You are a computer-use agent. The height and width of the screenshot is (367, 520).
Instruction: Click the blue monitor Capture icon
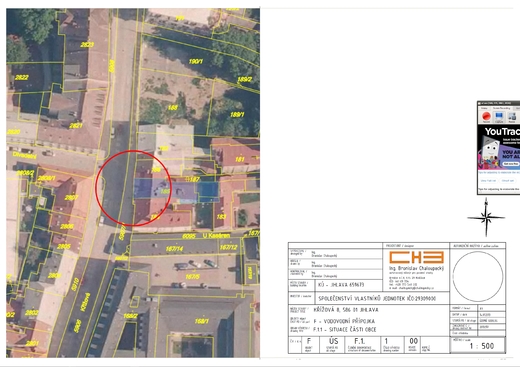pyautogui.click(x=499, y=117)
